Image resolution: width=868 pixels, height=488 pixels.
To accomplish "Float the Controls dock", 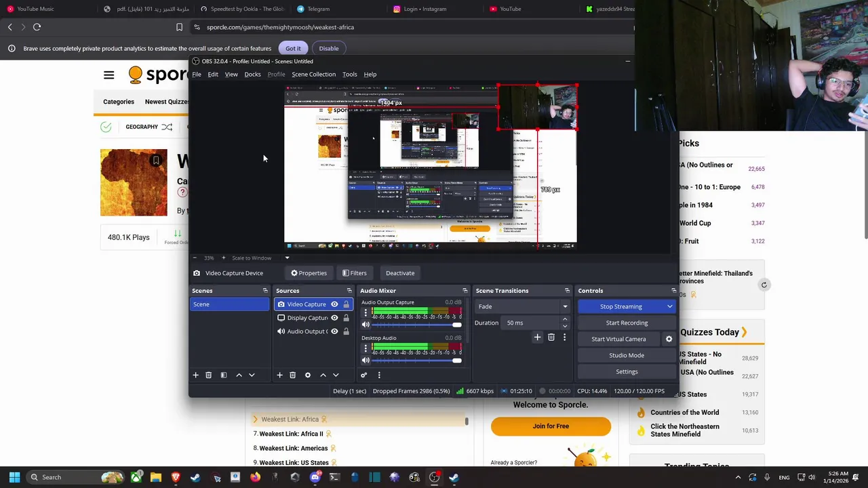I will pyautogui.click(x=673, y=291).
